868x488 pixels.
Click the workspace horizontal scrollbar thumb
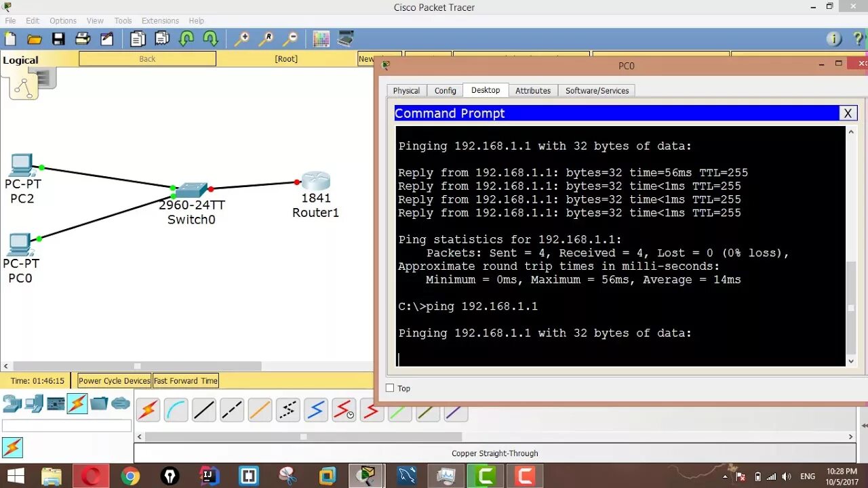tap(137, 366)
